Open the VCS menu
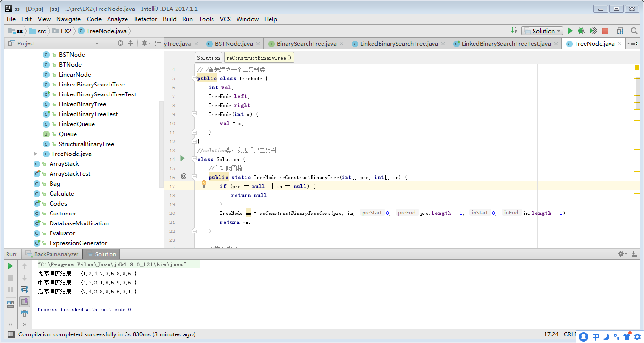This screenshot has width=644, height=343. [225, 19]
